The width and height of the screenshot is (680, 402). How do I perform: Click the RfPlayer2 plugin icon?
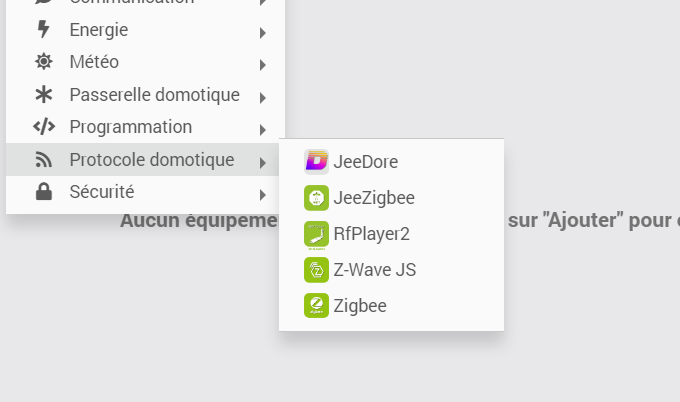pos(316,234)
